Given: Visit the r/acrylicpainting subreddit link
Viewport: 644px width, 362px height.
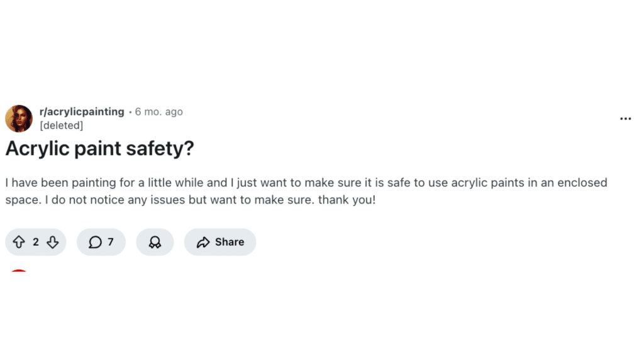Looking at the screenshot, I should [x=82, y=111].
